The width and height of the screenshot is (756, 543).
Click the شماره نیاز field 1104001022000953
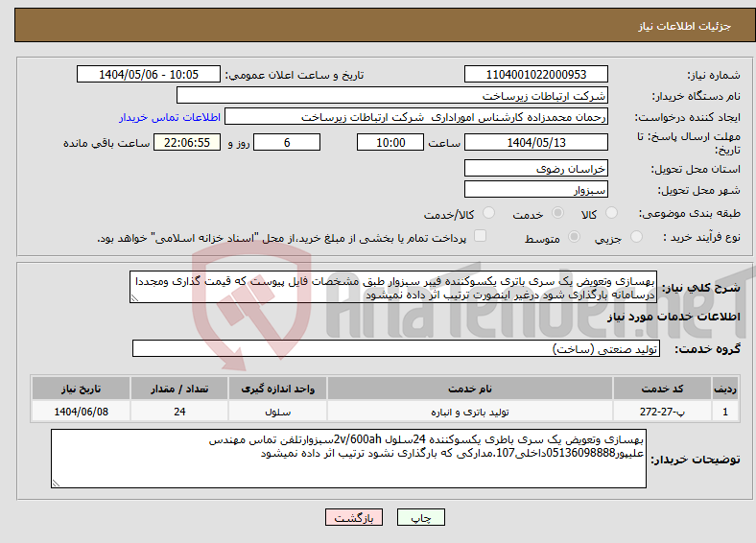tap(535, 74)
